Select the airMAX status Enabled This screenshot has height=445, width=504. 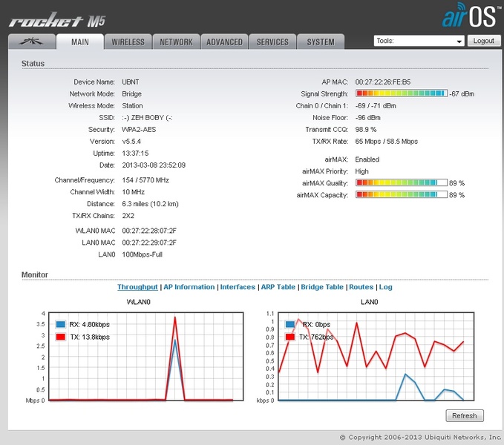click(367, 159)
